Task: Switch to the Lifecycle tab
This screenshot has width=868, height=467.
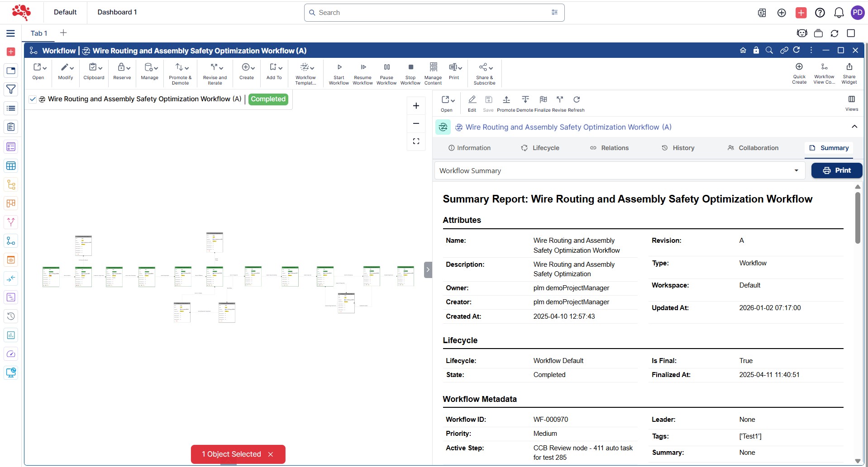Action: click(540, 148)
